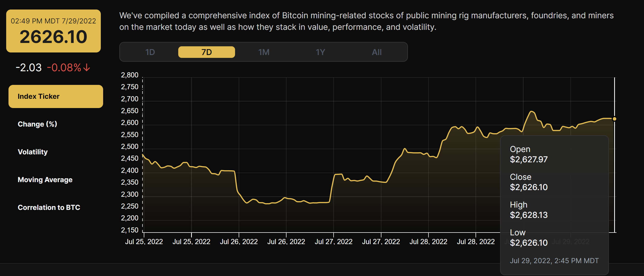
Task: Click the Low value $2,626.10 in tooltip
Action: pyautogui.click(x=529, y=243)
